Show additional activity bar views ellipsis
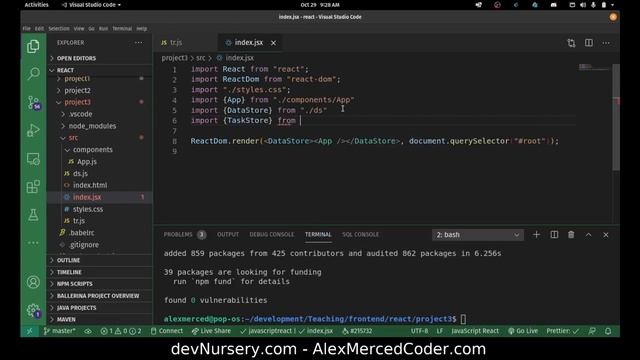640x360 pixels. pos(33,242)
